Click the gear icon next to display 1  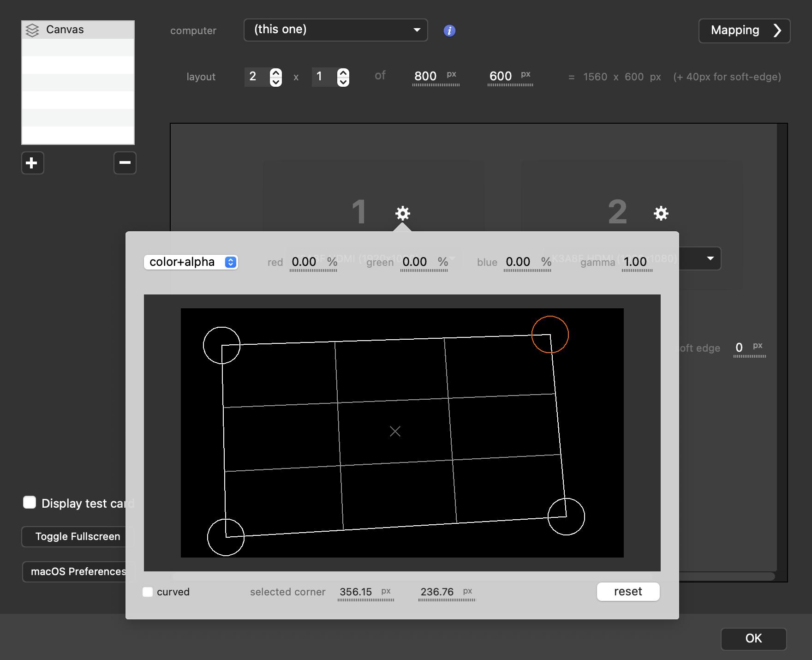tap(403, 213)
